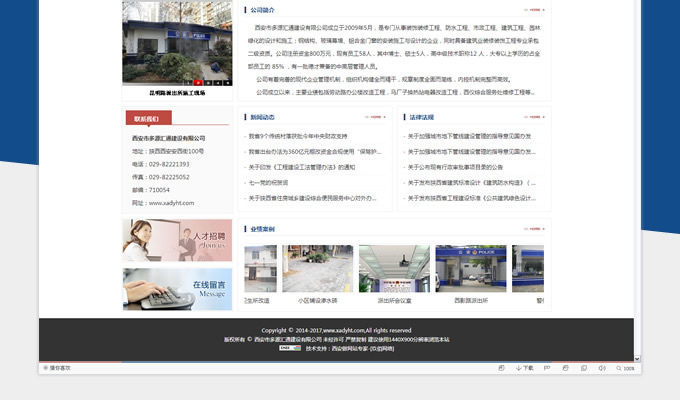This screenshot has width=680, height=400.
Task: Click MORE link in 公司简介 section
Action: coord(533,11)
